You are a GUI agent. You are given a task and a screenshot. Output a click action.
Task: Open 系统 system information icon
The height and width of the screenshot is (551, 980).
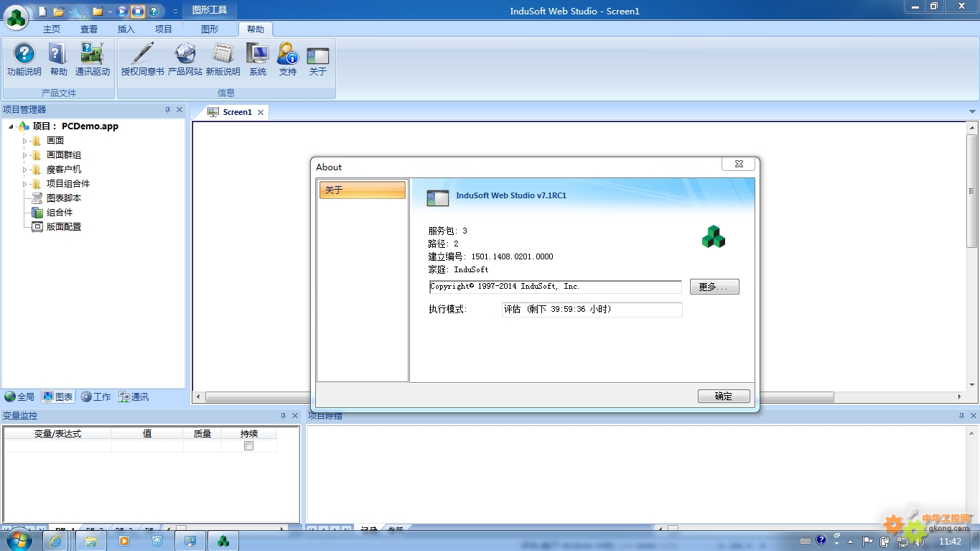257,59
